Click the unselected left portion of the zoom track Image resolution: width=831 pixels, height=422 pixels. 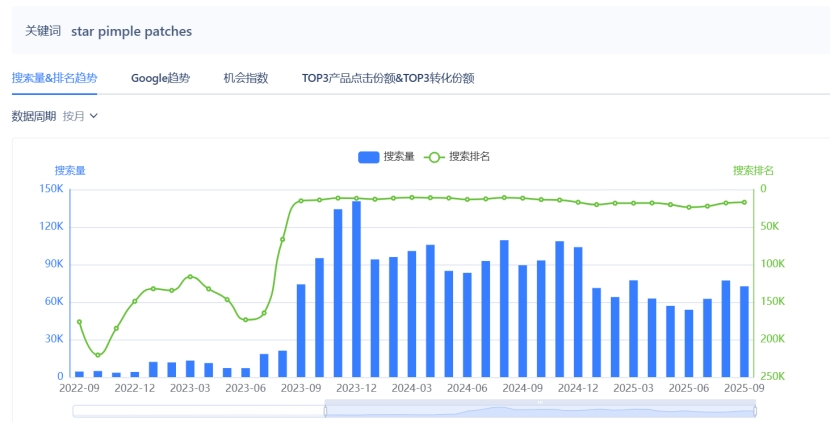tap(198, 410)
